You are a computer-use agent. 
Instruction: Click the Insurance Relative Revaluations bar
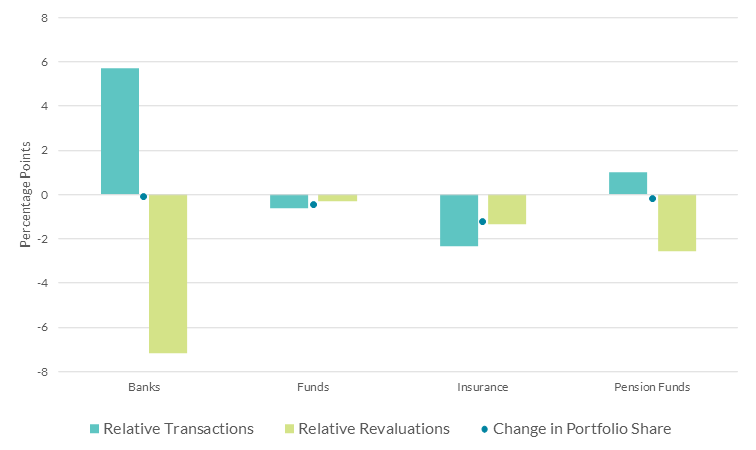[x=507, y=209]
